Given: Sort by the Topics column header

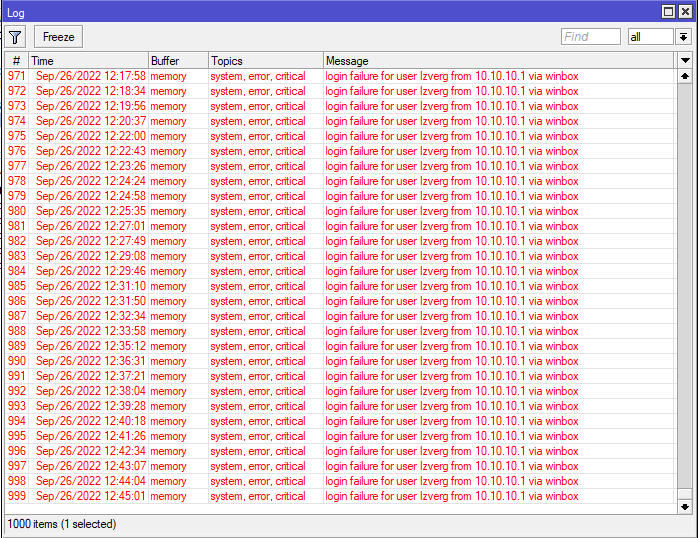Looking at the screenshot, I should [266, 61].
